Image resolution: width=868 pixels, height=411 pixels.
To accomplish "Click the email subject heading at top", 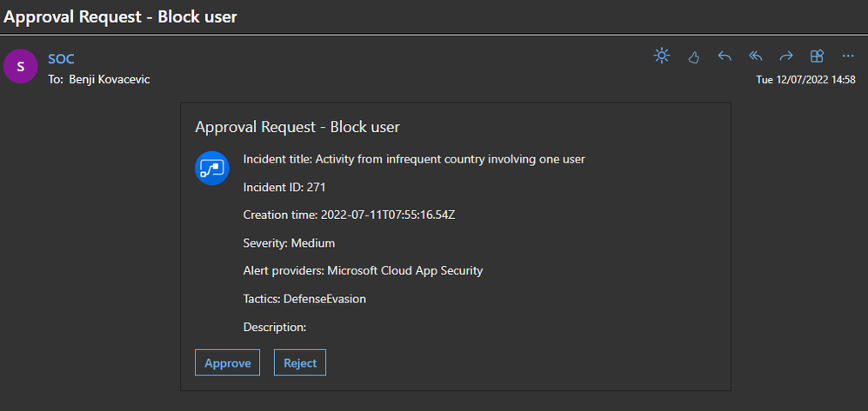I will (121, 17).
